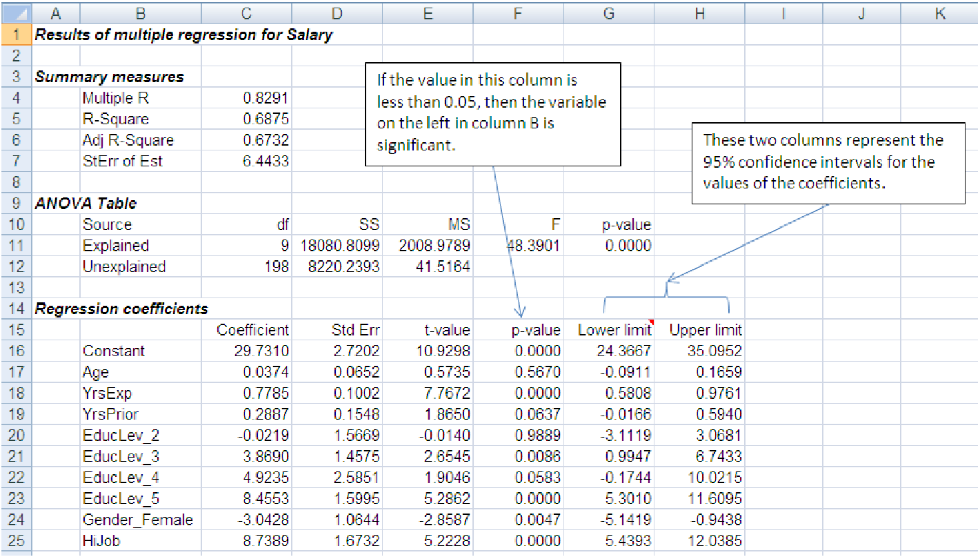Select the StErr of Est value 6.4433
Viewport: 980px width, 557px height.
[247, 161]
